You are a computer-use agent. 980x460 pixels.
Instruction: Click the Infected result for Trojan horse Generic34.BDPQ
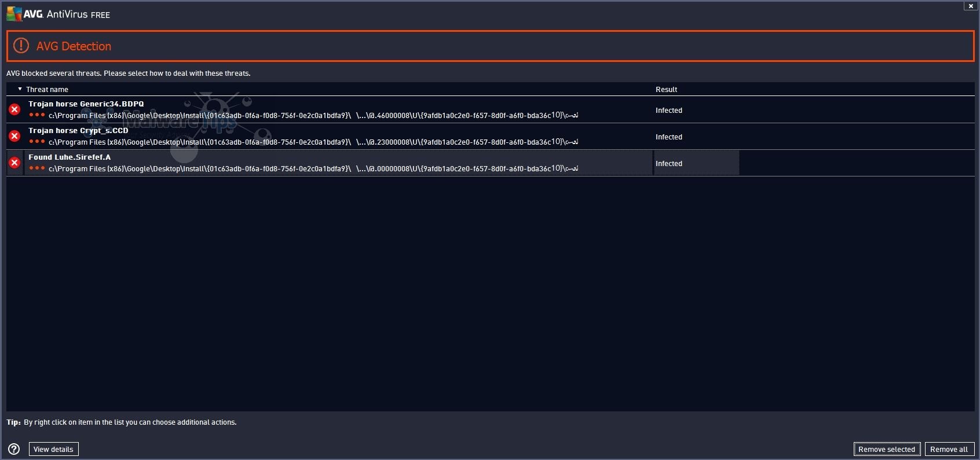coord(669,111)
